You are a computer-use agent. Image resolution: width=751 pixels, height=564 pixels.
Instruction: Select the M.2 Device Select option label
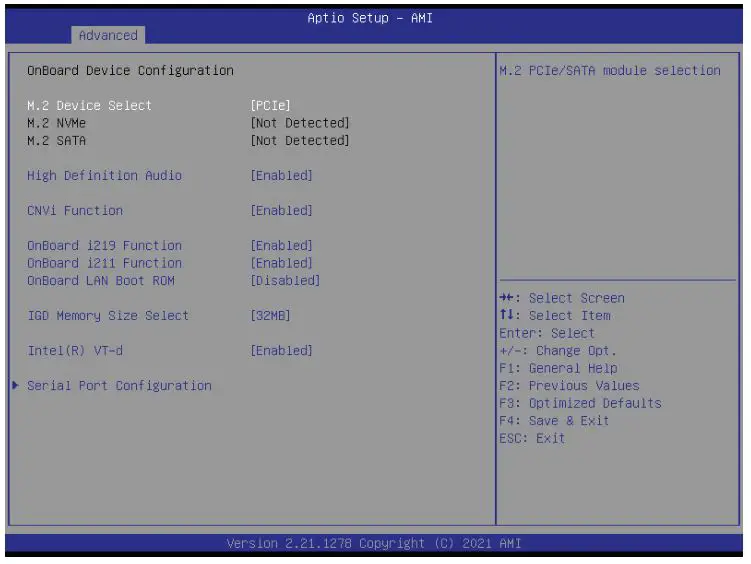89,105
